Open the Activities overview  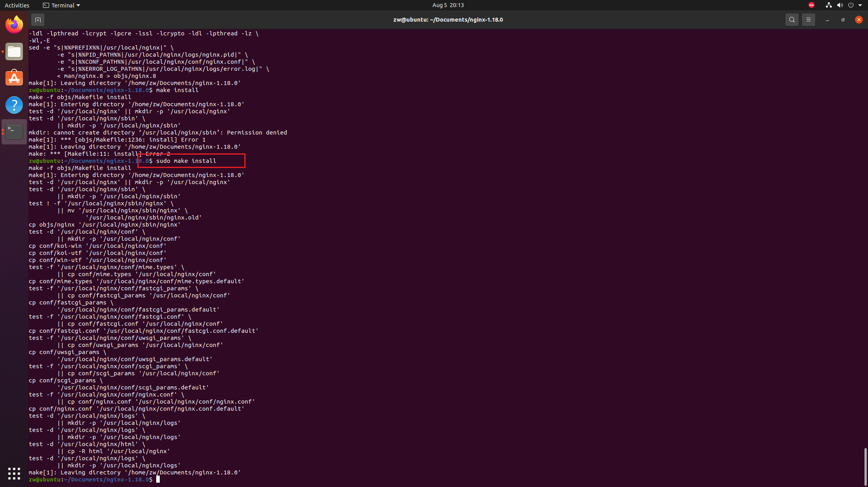(x=17, y=5)
